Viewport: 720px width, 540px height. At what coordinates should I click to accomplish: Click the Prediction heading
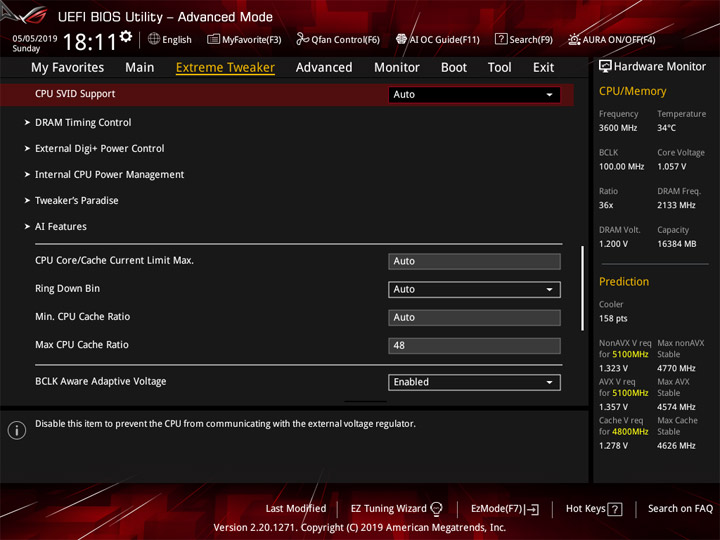coord(624,281)
